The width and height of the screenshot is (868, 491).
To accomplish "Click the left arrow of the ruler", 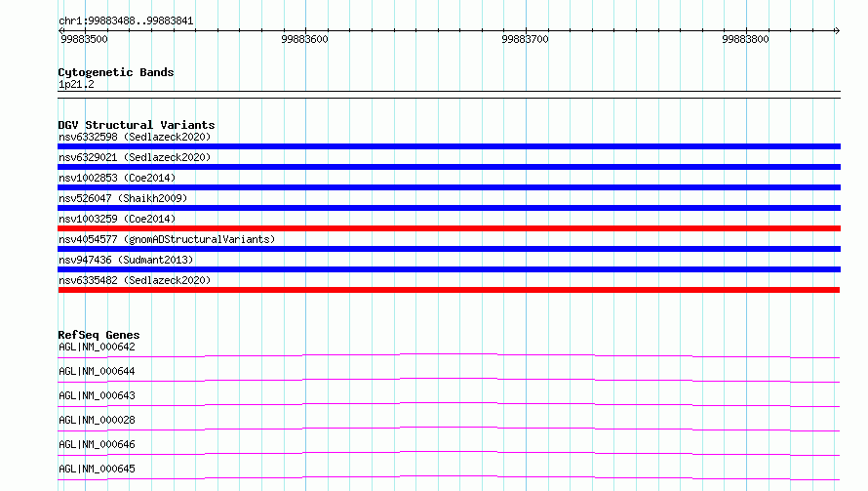I will [x=60, y=30].
